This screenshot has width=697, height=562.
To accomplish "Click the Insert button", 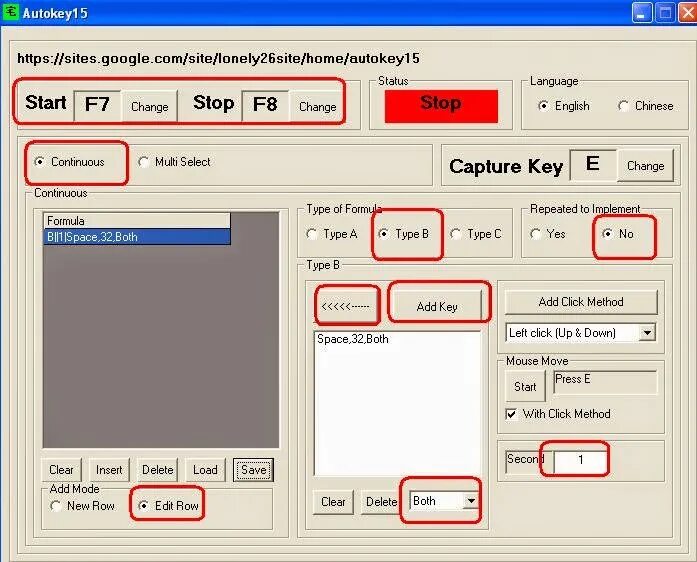I will (x=109, y=470).
